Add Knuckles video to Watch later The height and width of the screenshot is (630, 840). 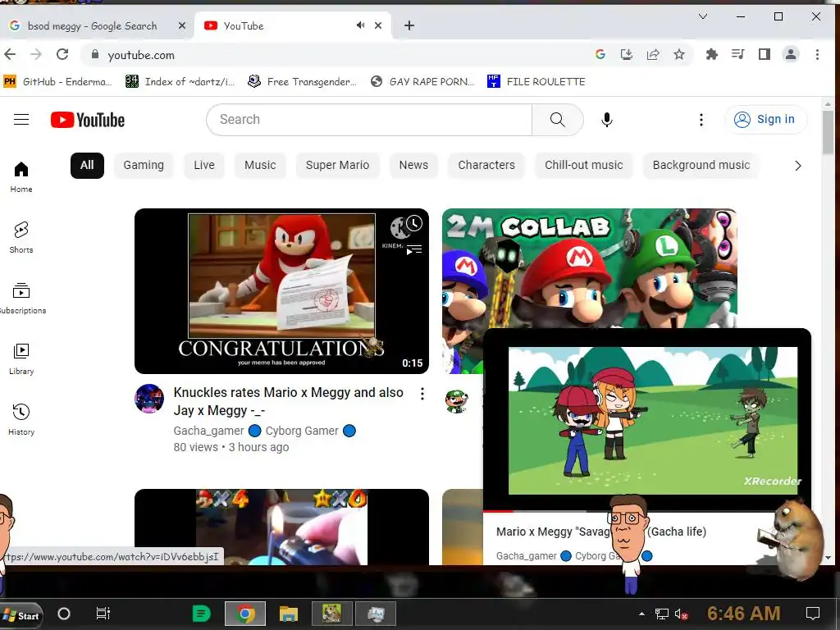[414, 223]
